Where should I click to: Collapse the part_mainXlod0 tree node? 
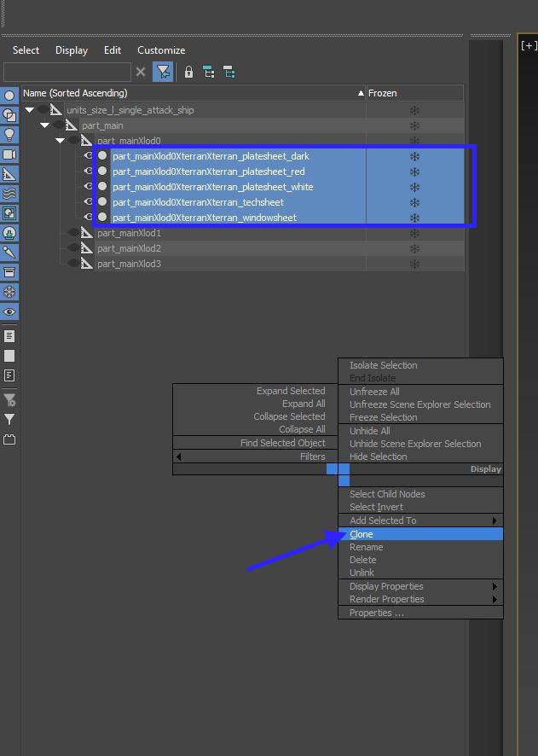coord(61,141)
